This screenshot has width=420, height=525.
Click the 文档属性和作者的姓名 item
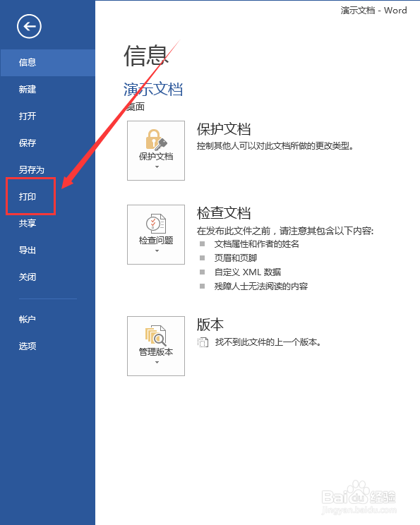256,244
